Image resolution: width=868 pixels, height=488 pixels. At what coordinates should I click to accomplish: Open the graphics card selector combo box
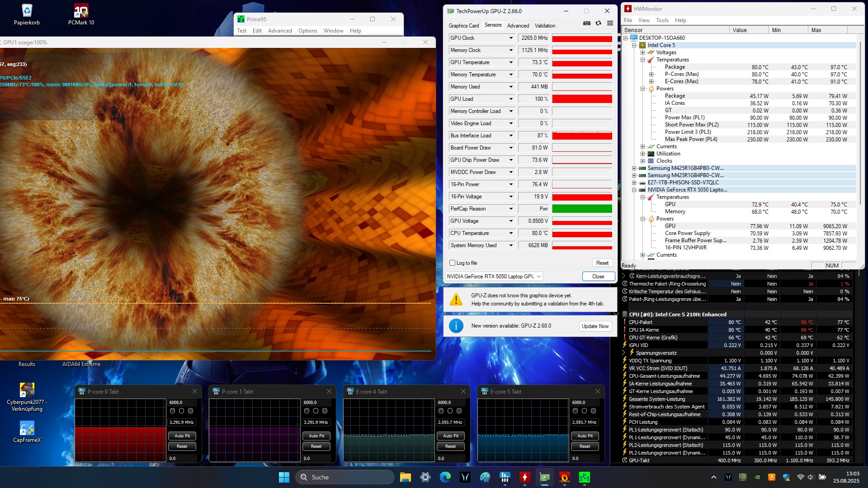pos(494,277)
